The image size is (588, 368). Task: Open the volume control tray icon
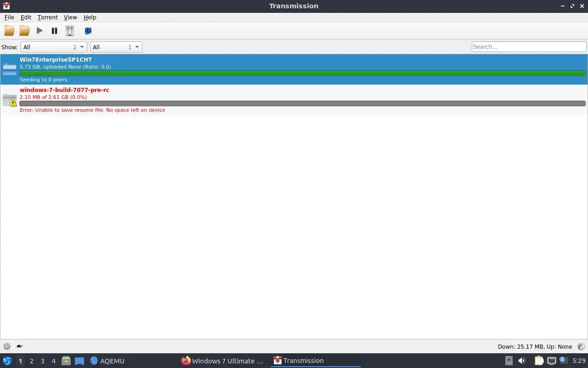[x=521, y=361]
